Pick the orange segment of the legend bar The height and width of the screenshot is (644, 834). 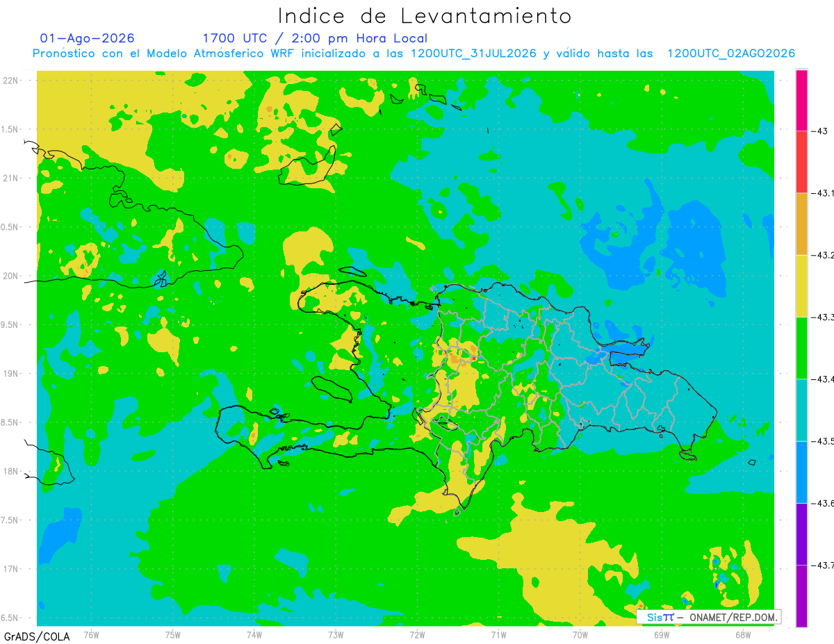(x=801, y=224)
